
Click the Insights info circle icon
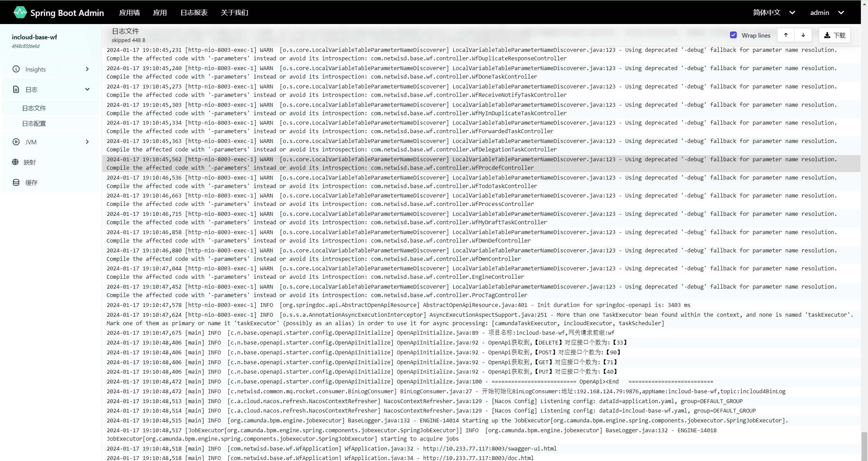click(16, 69)
